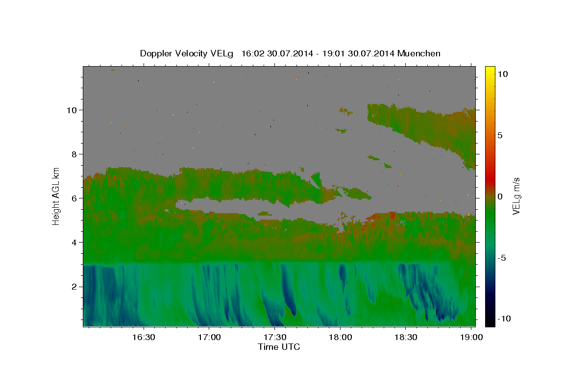Click the colorbar tick label -5
The image size is (588, 392).
pyautogui.click(x=501, y=258)
